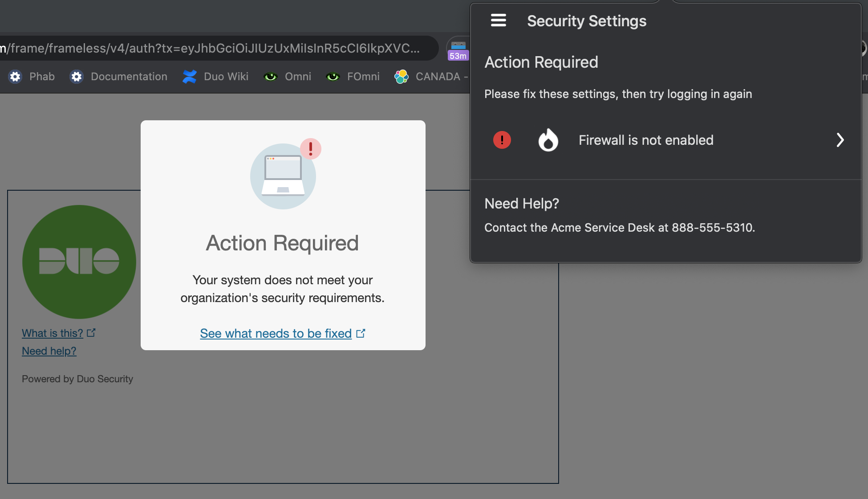Click the eye icon beside the FOmni bookmark
The image size is (868, 499).
pyautogui.click(x=333, y=77)
